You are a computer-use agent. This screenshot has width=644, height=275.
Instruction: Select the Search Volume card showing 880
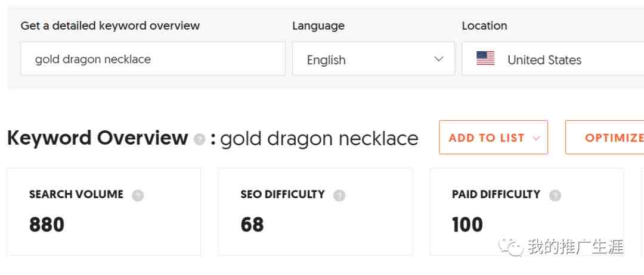click(x=104, y=211)
